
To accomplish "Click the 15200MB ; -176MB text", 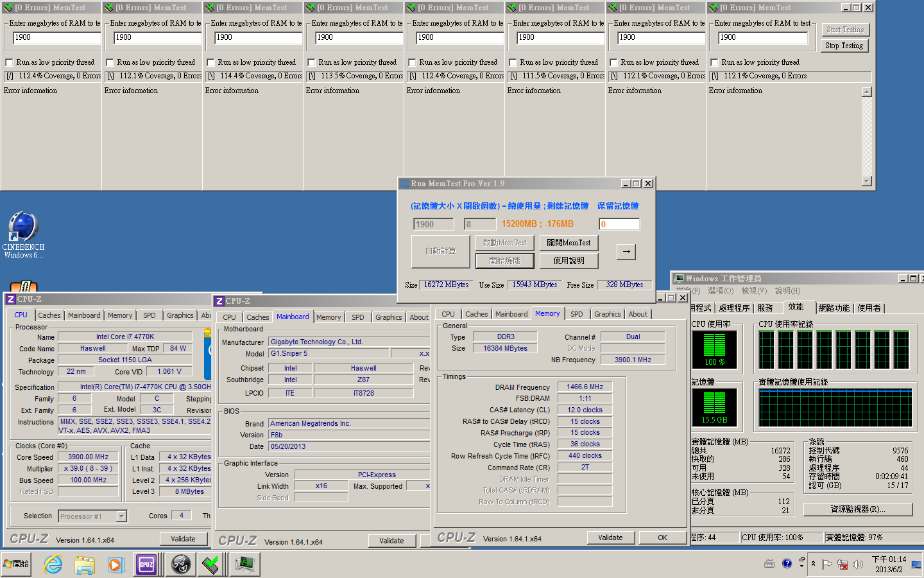I will click(x=538, y=224).
